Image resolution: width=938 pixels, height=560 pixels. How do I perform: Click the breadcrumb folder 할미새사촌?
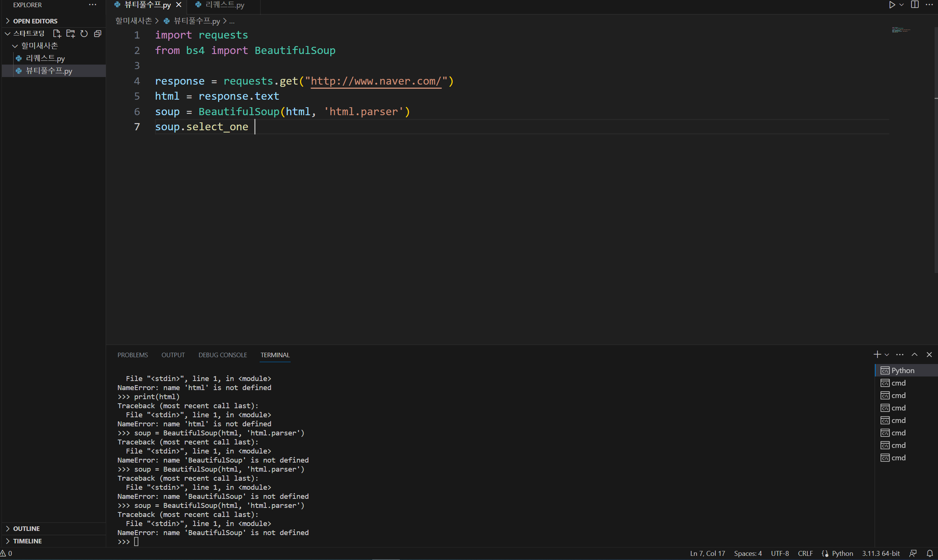(x=133, y=21)
